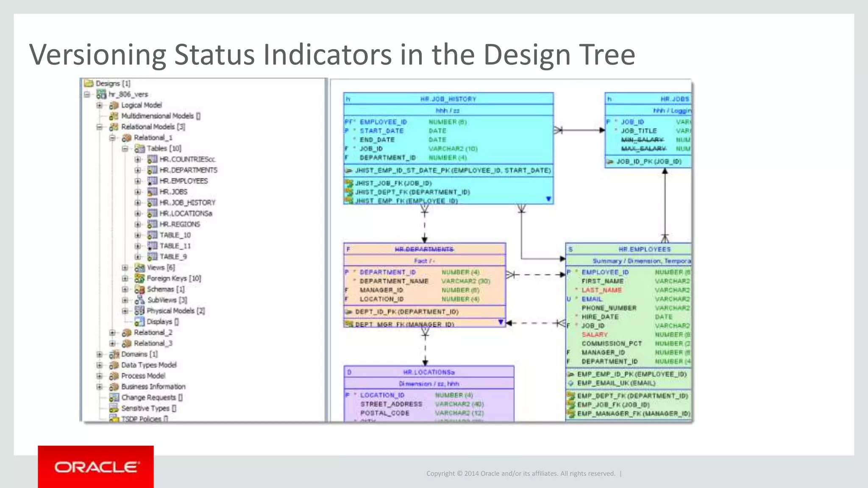Image resolution: width=868 pixels, height=488 pixels.
Task: Expand the Process Model node
Action: point(100,376)
